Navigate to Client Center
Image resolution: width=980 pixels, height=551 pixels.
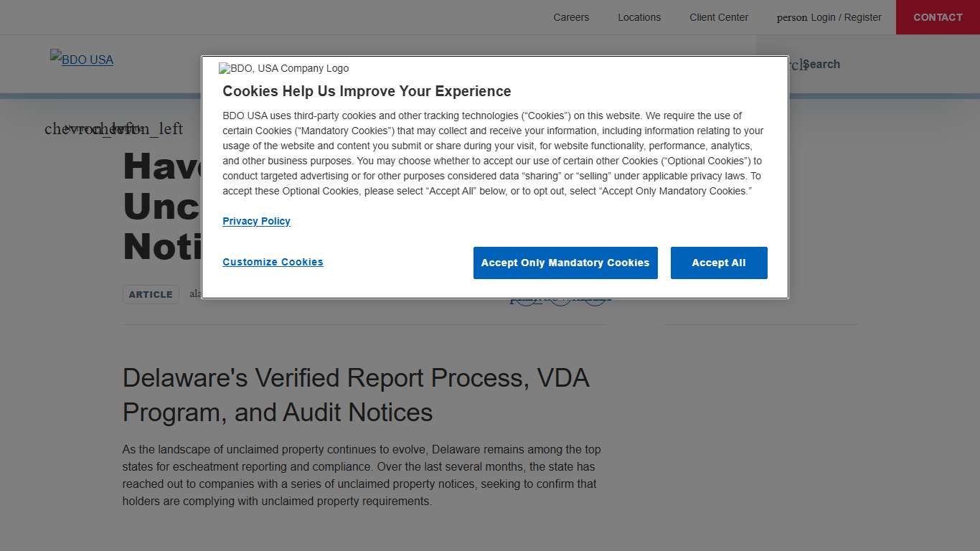(718, 17)
